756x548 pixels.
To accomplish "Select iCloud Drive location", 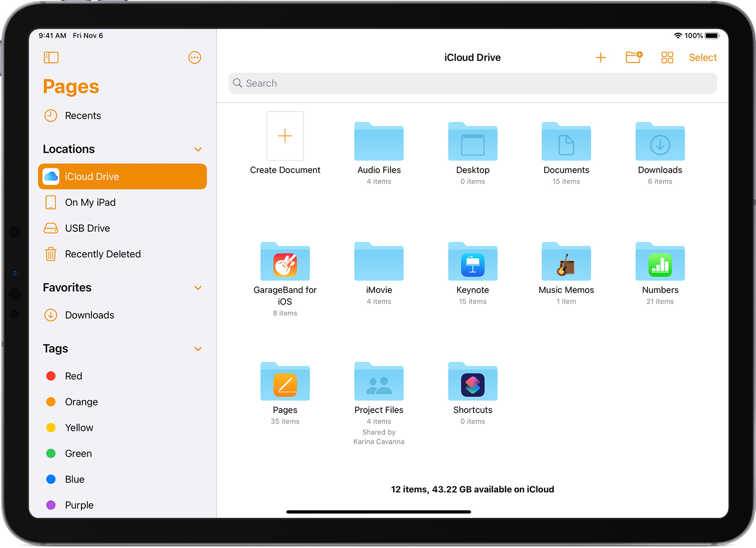I will pos(123,177).
